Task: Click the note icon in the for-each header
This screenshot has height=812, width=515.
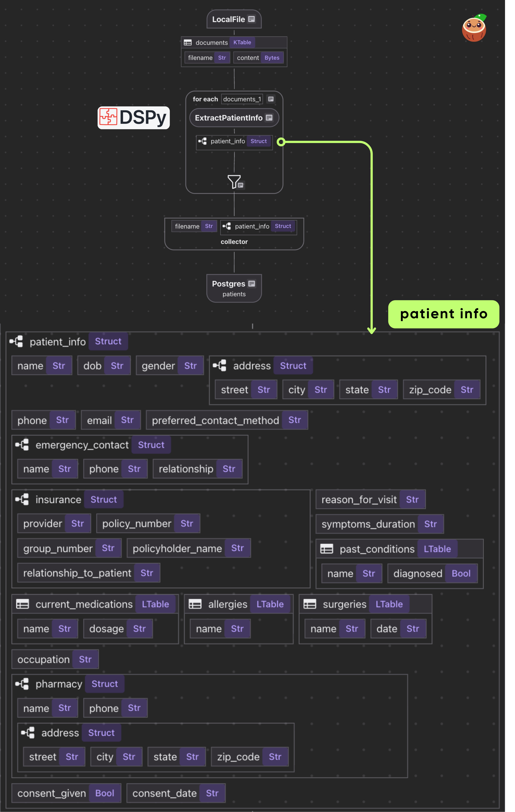Action: pos(271,99)
